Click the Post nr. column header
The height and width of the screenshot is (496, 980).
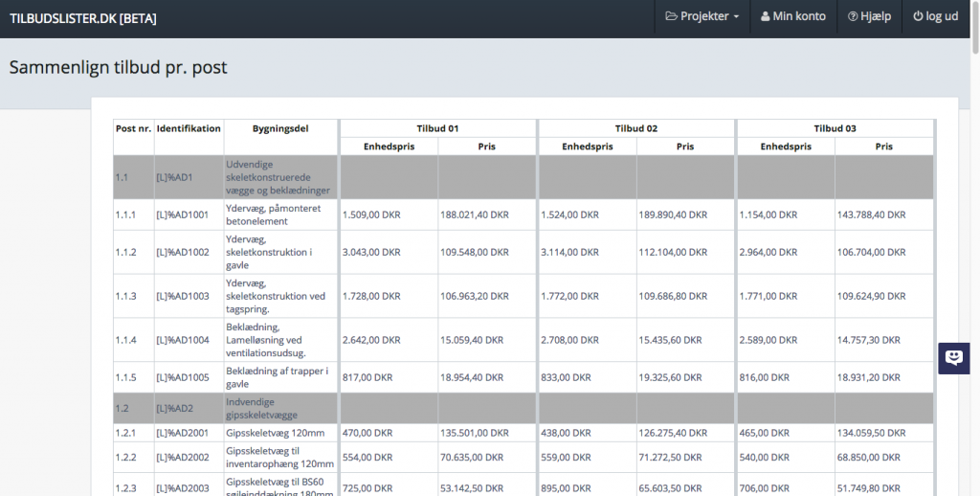click(x=133, y=128)
